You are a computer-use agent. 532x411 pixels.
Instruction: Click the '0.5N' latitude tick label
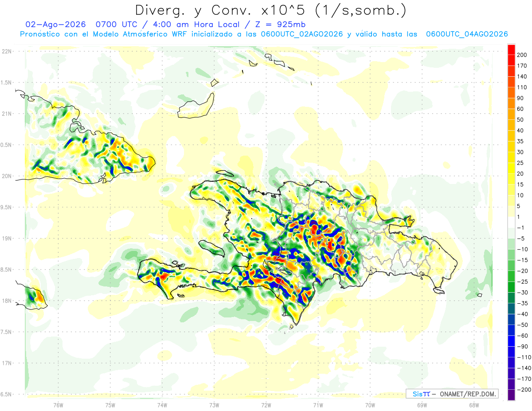6,145
